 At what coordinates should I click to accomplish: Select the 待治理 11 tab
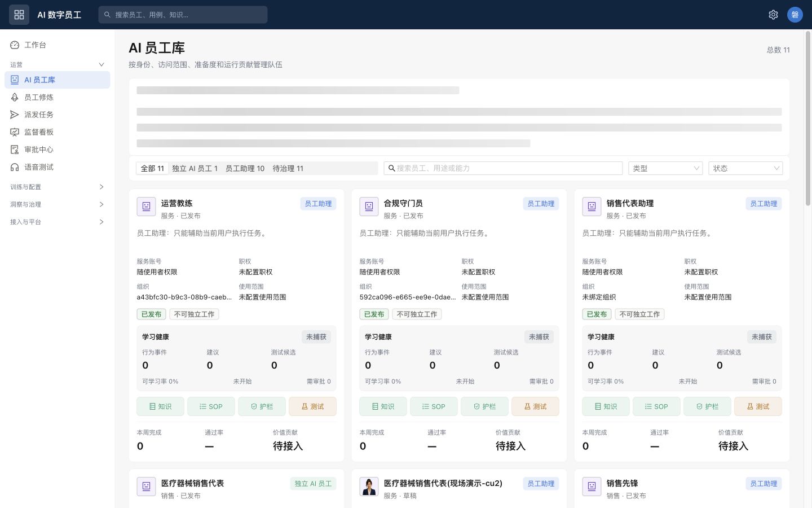tap(288, 168)
